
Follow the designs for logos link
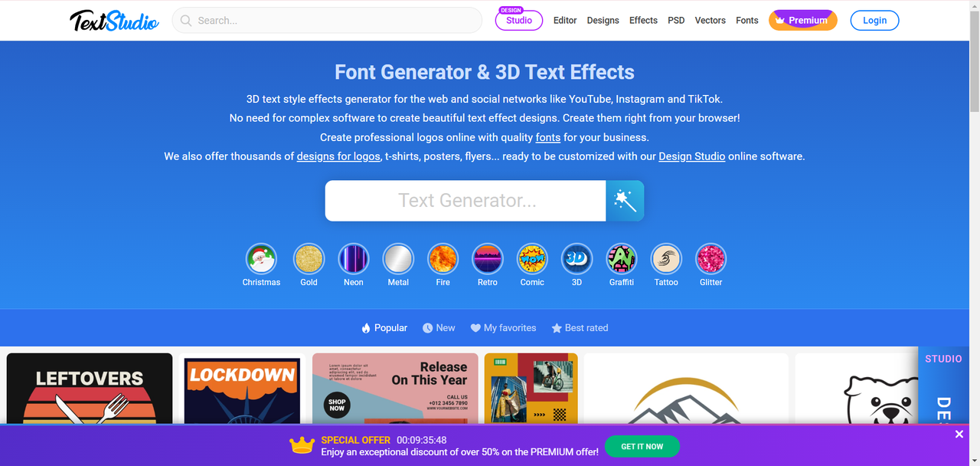(x=338, y=156)
